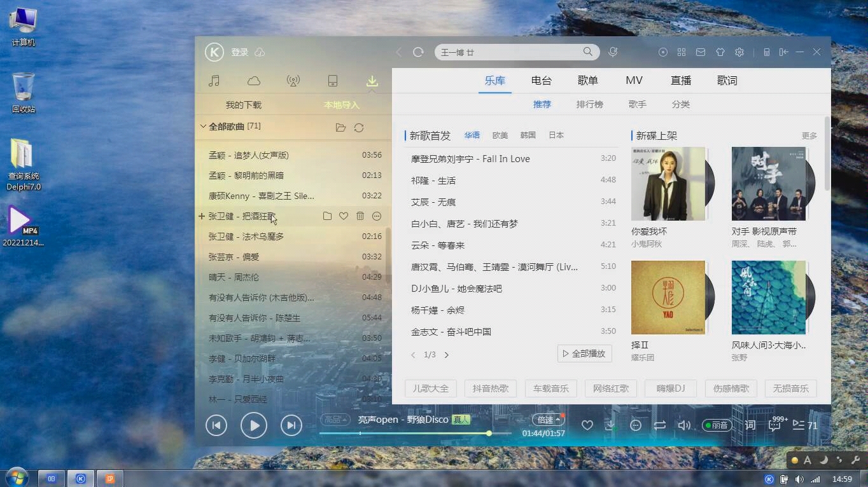Refresh the page with the reload icon
The width and height of the screenshot is (868, 487).
coord(418,52)
